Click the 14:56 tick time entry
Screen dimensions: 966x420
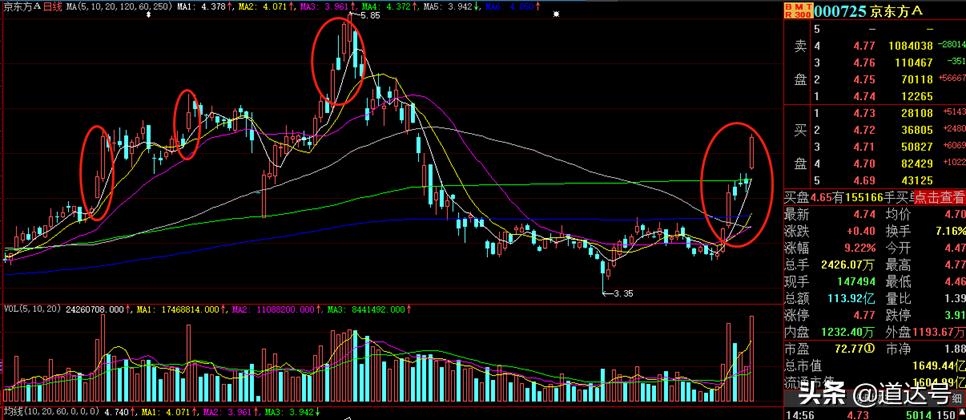pyautogui.click(x=798, y=415)
